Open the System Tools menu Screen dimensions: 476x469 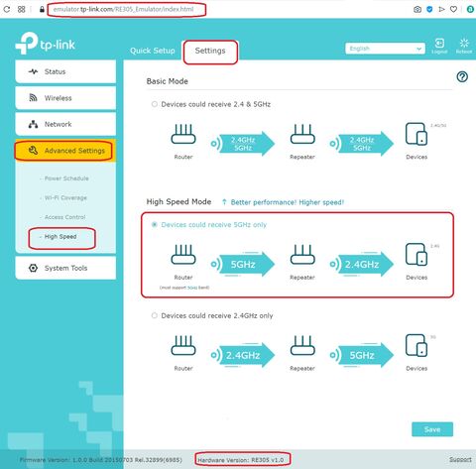(65, 268)
